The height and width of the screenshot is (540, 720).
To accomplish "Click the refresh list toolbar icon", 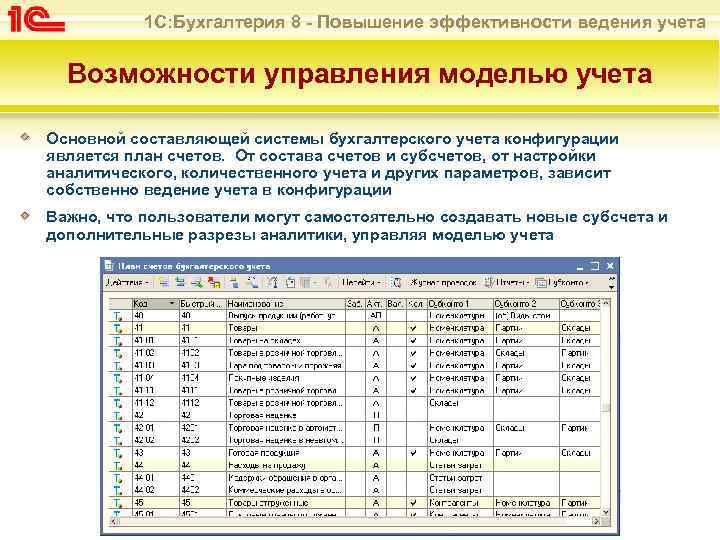I will [x=290, y=282].
